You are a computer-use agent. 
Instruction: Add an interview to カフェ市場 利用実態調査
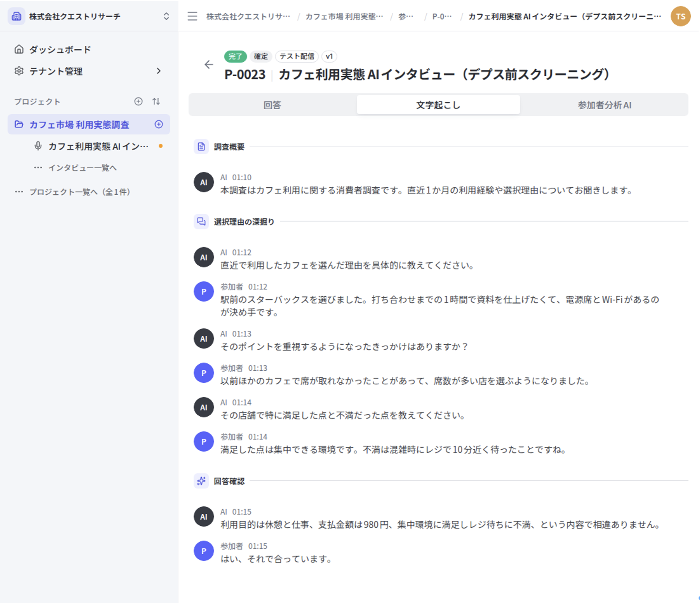pyautogui.click(x=159, y=125)
